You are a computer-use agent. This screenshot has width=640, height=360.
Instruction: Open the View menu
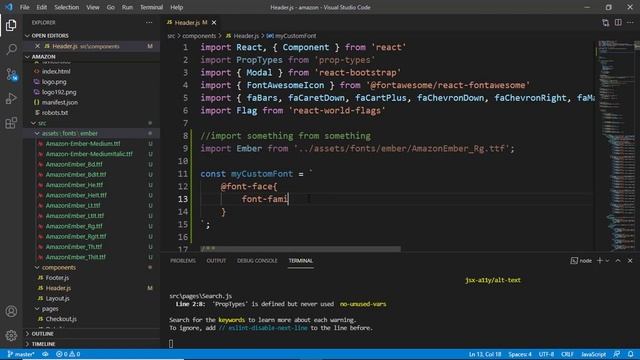(x=93, y=7)
